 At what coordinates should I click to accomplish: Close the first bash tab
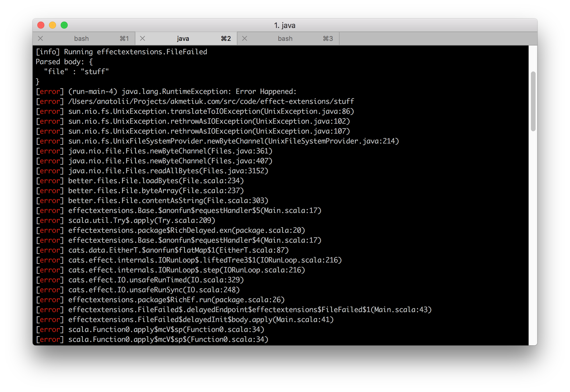tap(40, 38)
